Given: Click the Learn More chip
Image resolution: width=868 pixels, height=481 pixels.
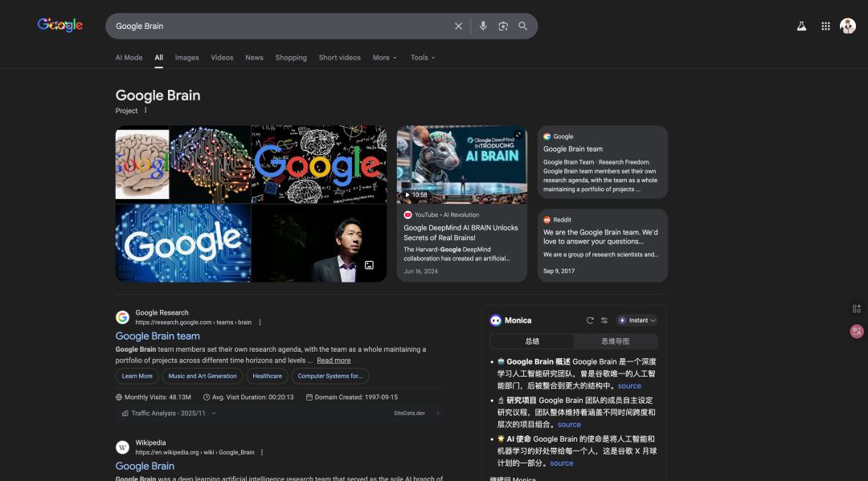Looking at the screenshot, I should (137, 376).
